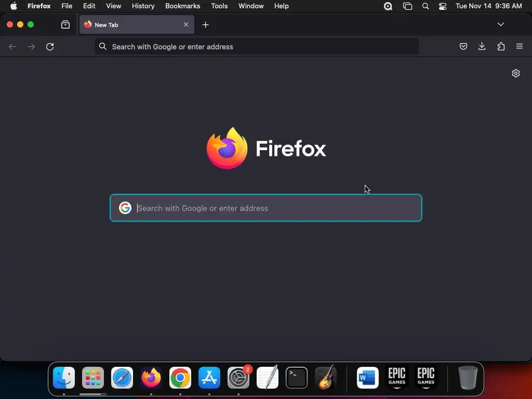This screenshot has height=399, width=532.
Task: Open the Trash in the Dock
Action: [468, 378]
